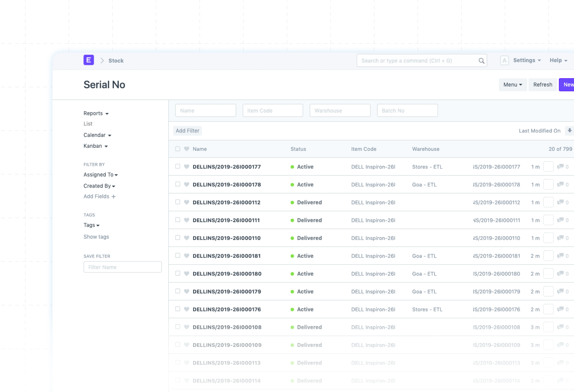Viewport: 574px width, 392px height.
Task: Click the search magnifier icon
Action: (x=481, y=61)
